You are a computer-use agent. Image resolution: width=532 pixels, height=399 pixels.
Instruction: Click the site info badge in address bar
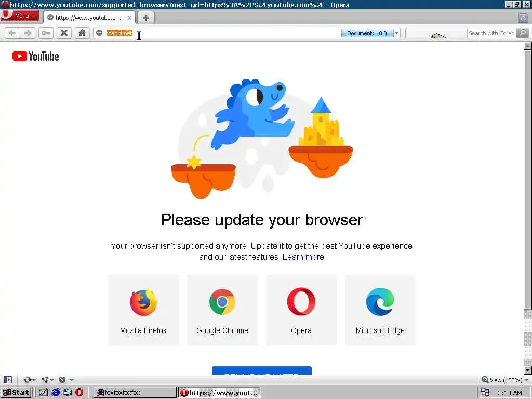(x=99, y=33)
